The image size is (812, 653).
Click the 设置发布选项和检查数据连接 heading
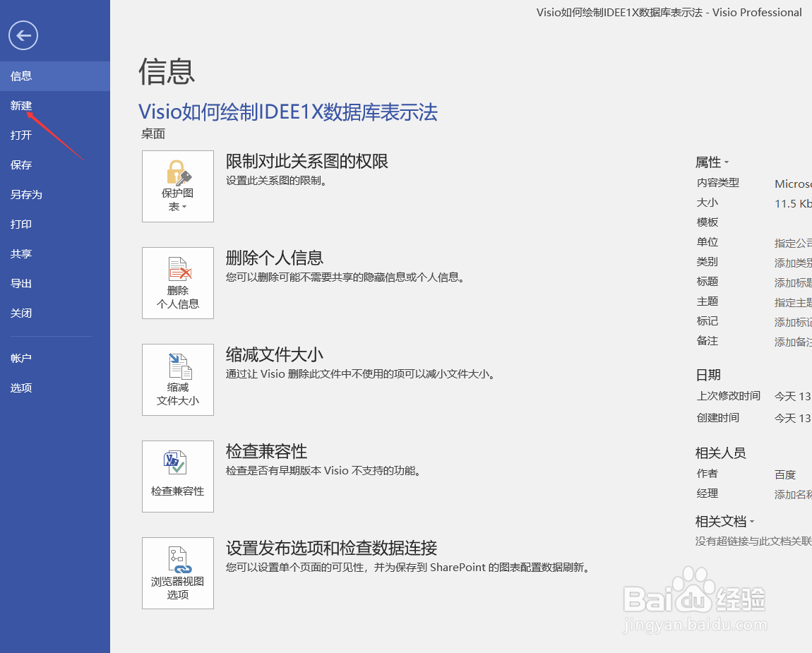pyautogui.click(x=331, y=548)
